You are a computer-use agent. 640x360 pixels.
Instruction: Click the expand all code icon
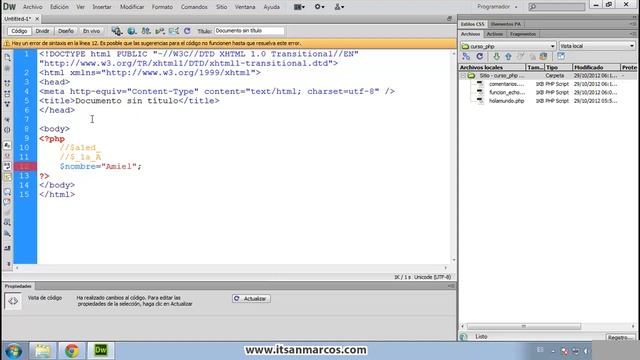coord(7,104)
